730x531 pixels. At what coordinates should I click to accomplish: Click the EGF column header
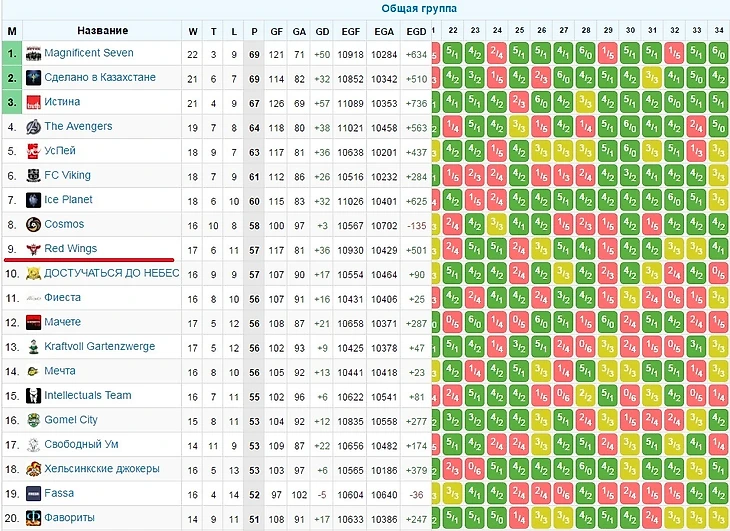tap(351, 30)
